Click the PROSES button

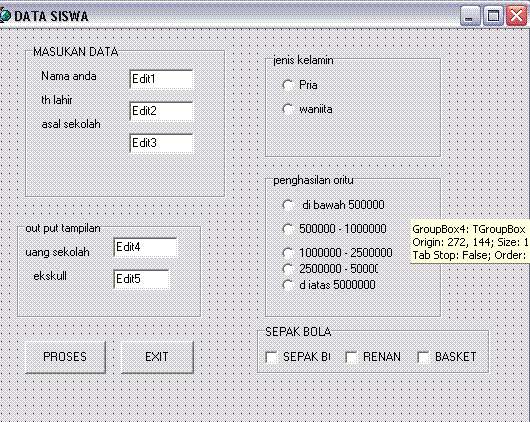[x=65, y=357]
